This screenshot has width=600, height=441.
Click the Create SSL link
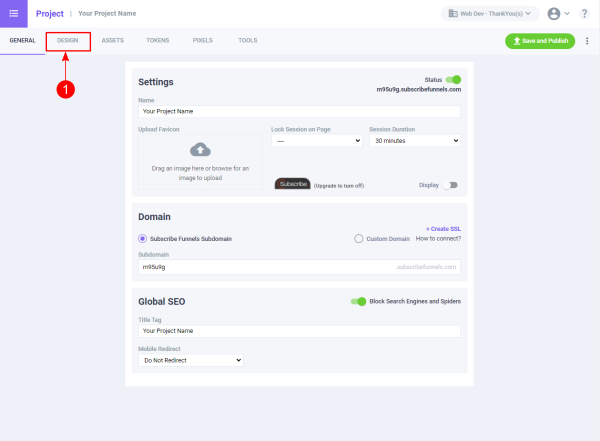[x=443, y=229]
